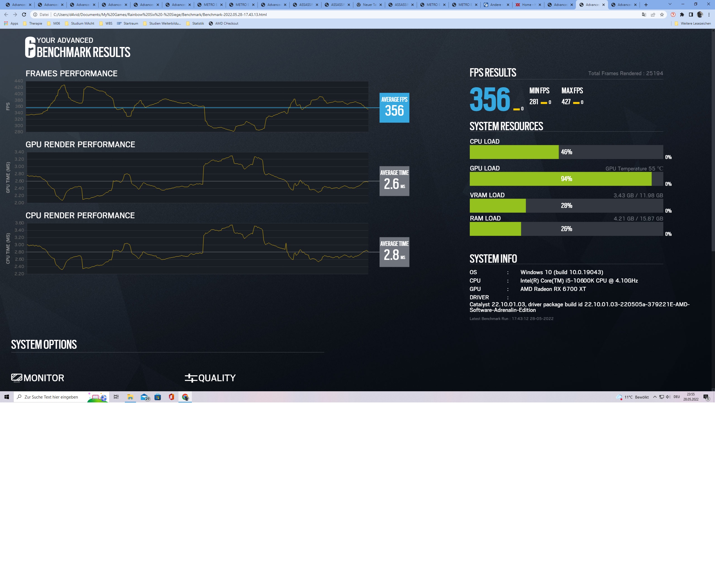Viewport: 715px width, 588px height.
Task: Click the Mail taskbar icon with badge
Action: pos(145,397)
